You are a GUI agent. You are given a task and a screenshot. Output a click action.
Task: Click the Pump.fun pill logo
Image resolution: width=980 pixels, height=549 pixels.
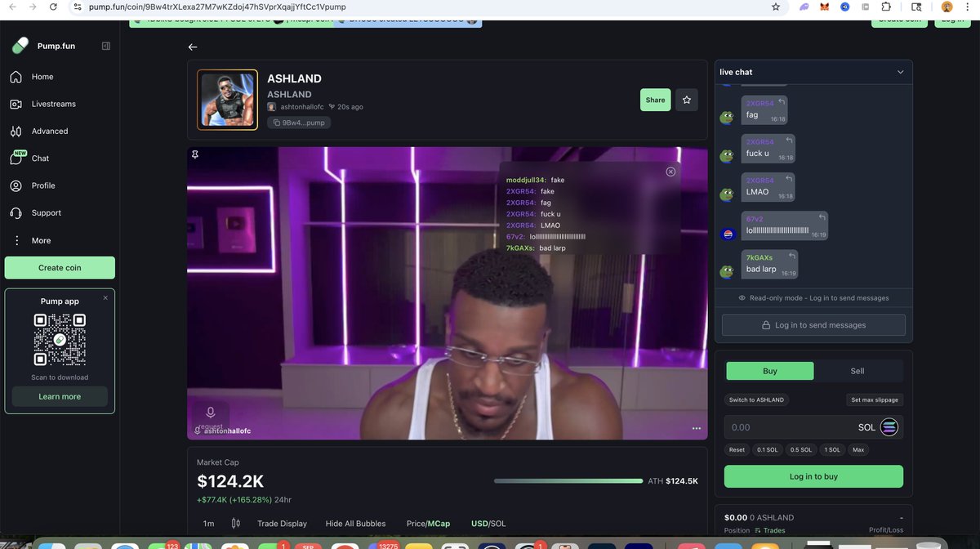20,46
